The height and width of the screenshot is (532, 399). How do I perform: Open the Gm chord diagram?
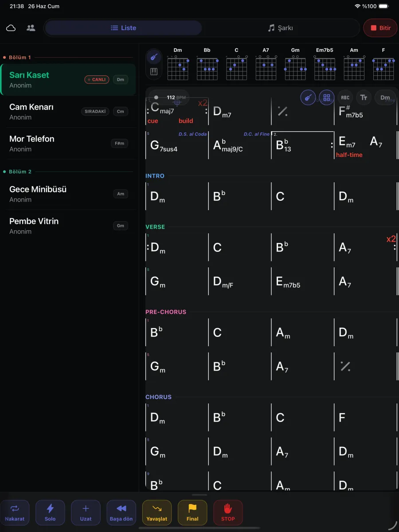tap(295, 64)
